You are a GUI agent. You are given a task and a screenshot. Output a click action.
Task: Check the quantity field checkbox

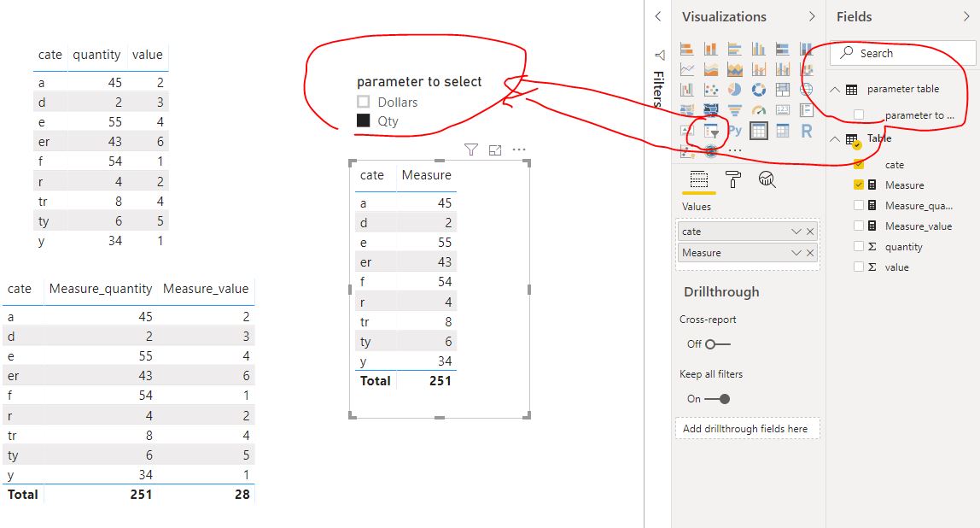tap(859, 246)
